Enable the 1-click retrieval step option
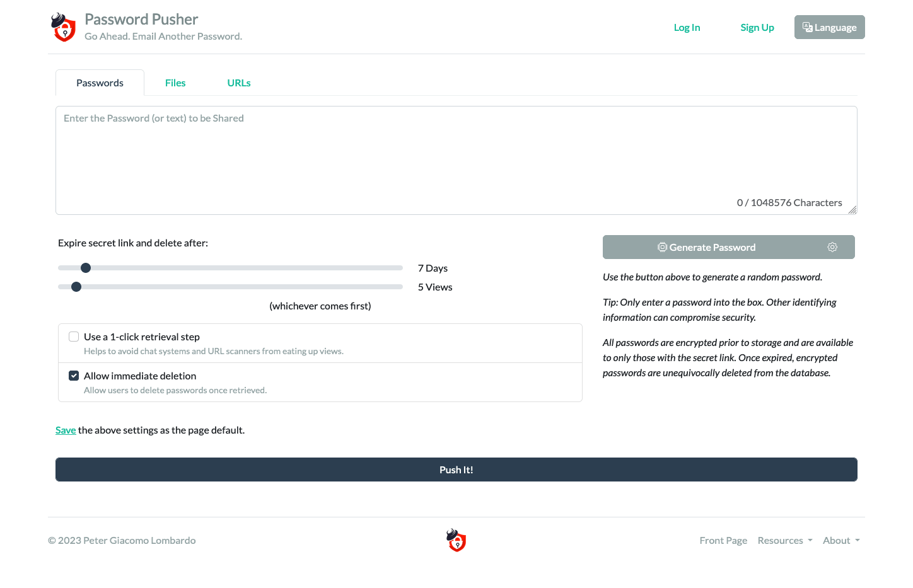 click(x=74, y=337)
